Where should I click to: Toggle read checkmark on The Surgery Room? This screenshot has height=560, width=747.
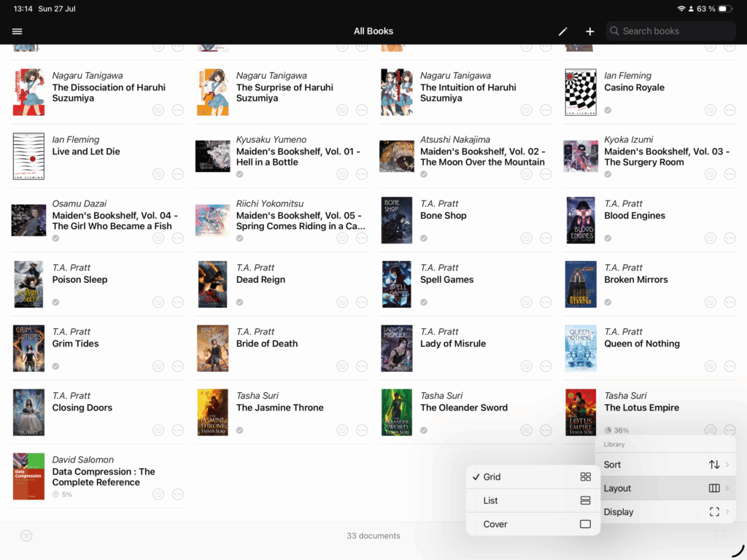pyautogui.click(x=608, y=174)
